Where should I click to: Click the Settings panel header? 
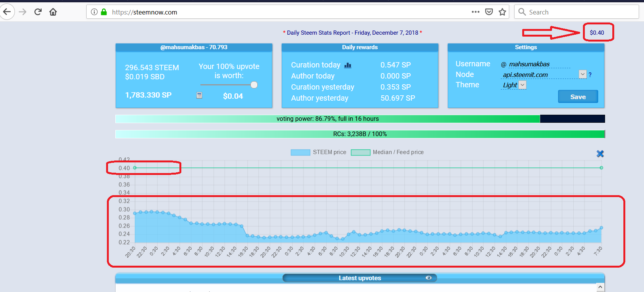click(526, 47)
